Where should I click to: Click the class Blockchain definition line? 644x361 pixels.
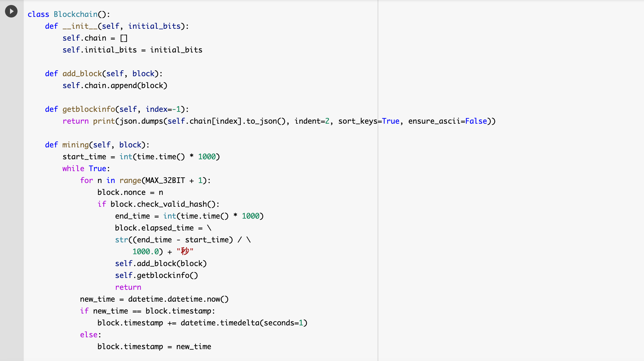point(69,14)
